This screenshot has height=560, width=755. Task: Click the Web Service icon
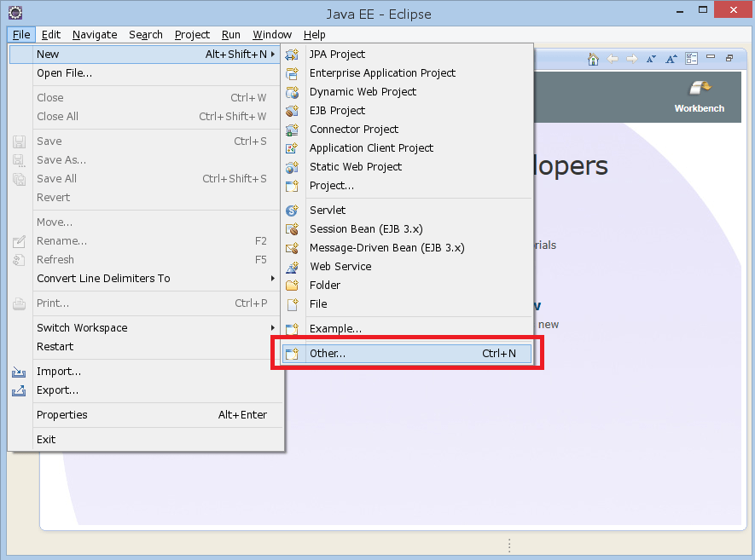coord(292,267)
